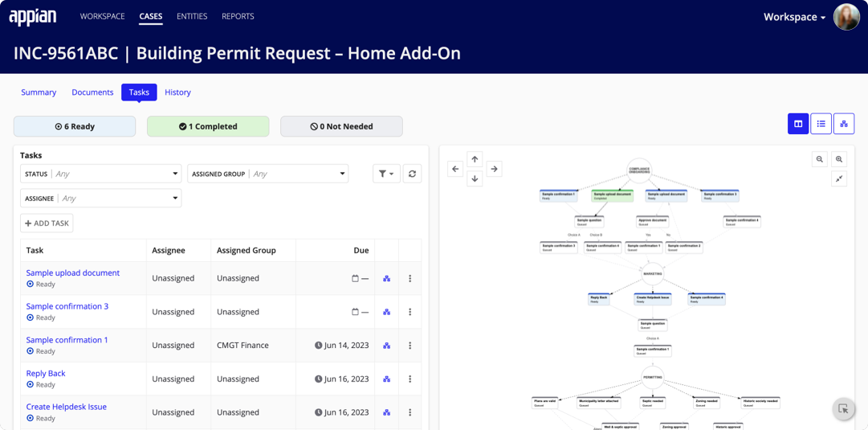Zoom out on the workflow diagram

(820, 159)
